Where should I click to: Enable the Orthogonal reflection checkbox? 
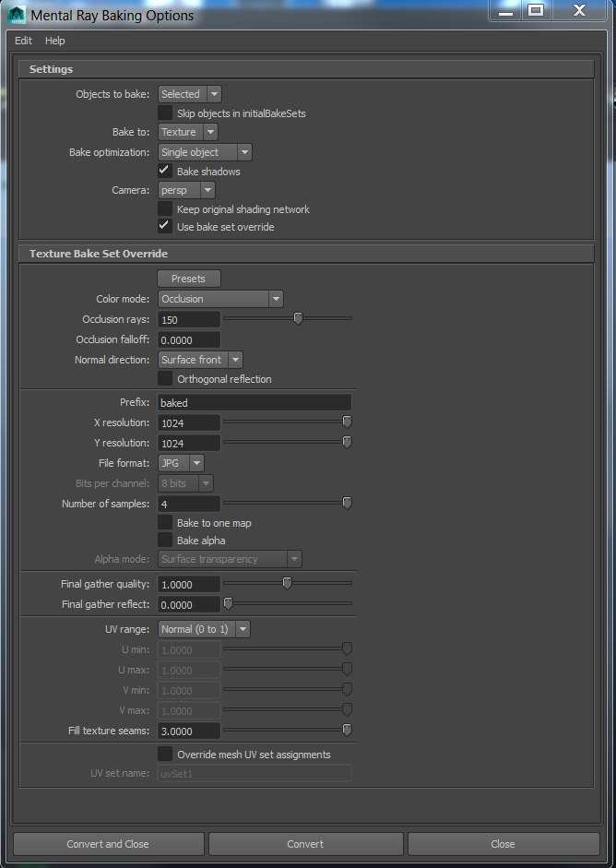[165, 378]
